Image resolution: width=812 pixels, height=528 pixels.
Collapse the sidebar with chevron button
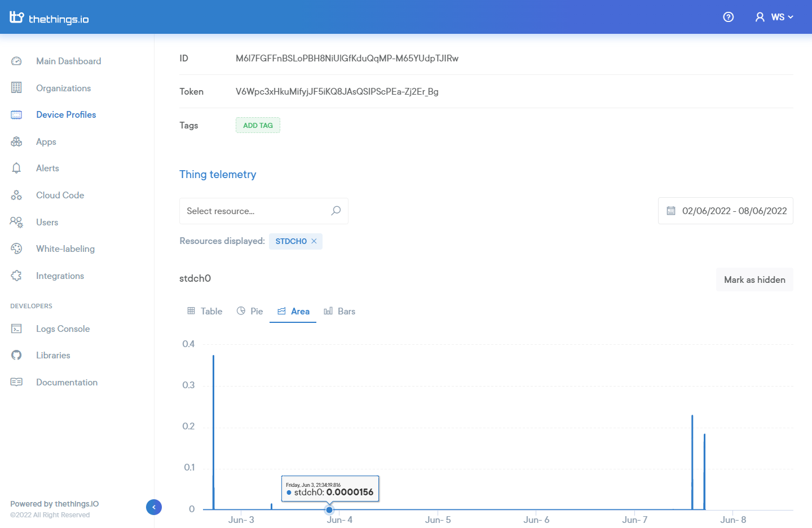point(154,507)
